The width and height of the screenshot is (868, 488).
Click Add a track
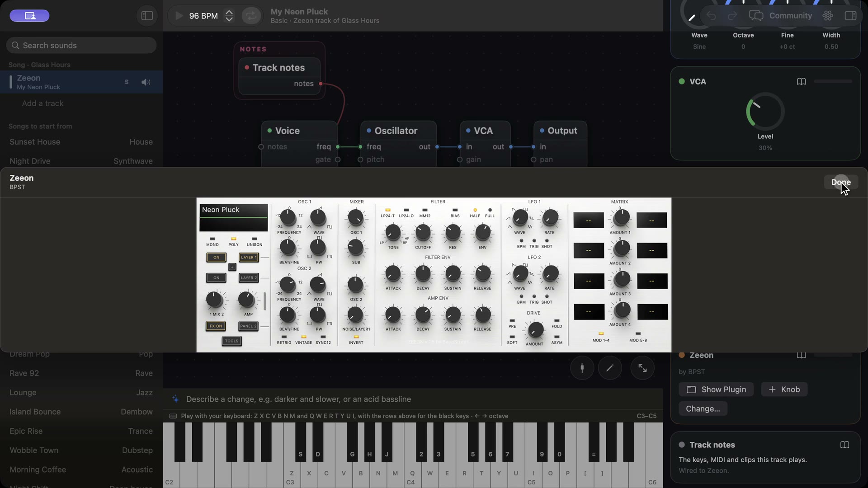[x=42, y=103]
